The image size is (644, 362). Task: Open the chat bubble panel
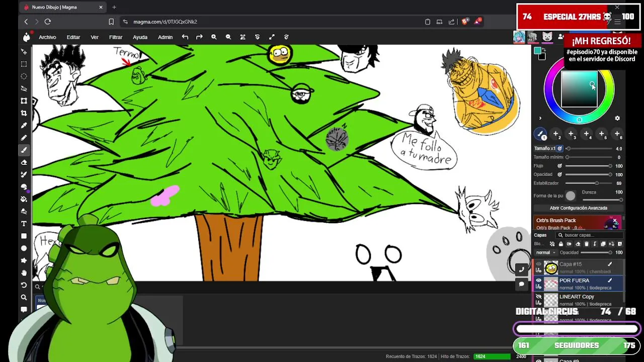tap(522, 284)
